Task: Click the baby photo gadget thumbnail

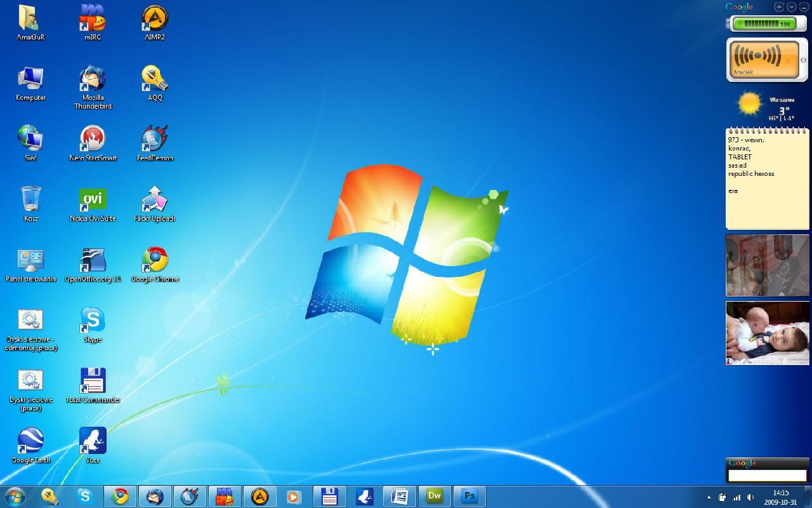Action: 768,333
